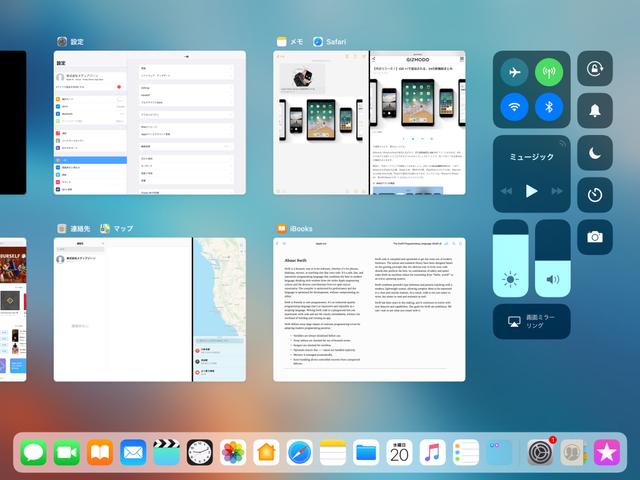Viewport: 640px width, 480px height.
Task: Skip to next track in music widget
Action: [x=557, y=191]
